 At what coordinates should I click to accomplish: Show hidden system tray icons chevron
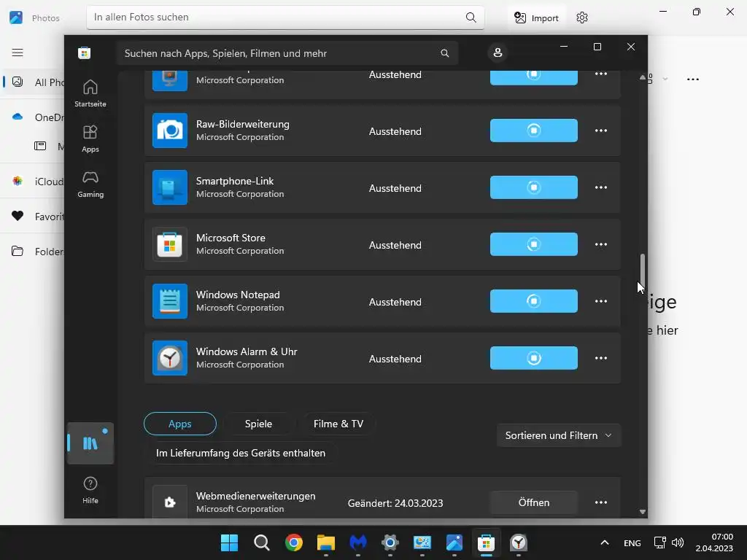coord(605,542)
